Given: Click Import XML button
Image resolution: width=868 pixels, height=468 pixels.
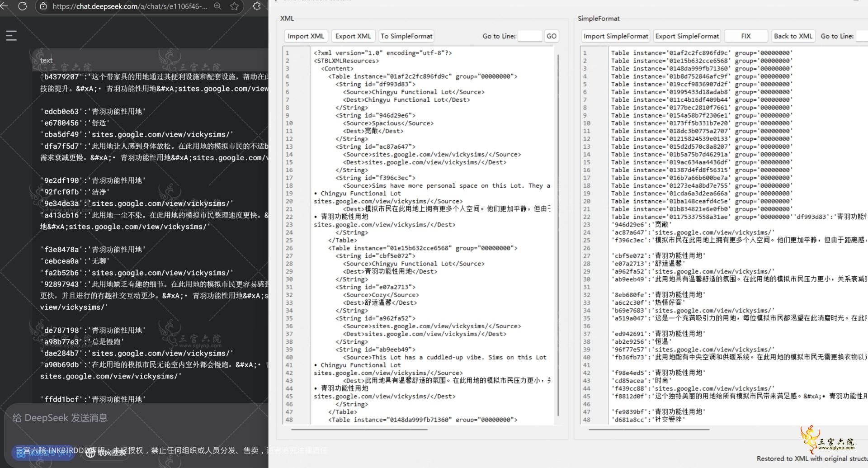Looking at the screenshot, I should [306, 36].
